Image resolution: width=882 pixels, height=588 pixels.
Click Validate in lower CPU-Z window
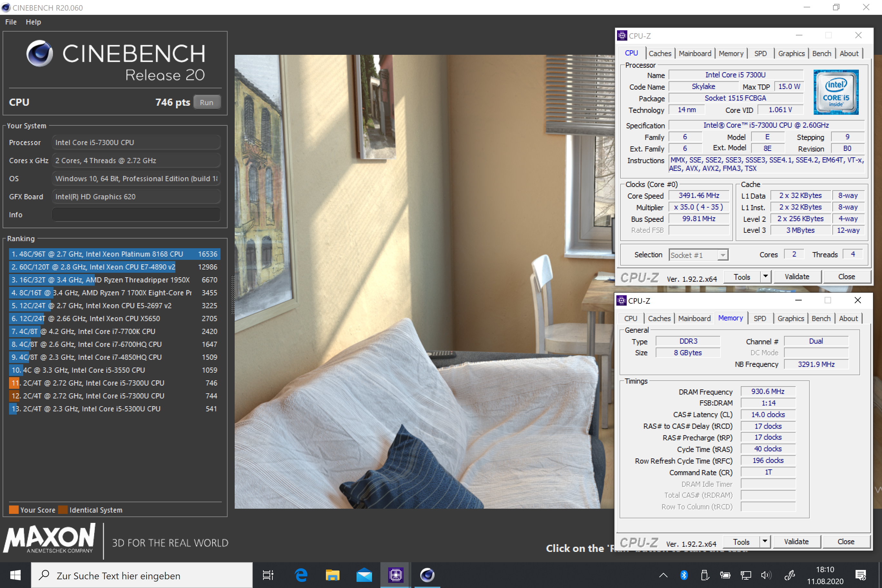point(796,542)
